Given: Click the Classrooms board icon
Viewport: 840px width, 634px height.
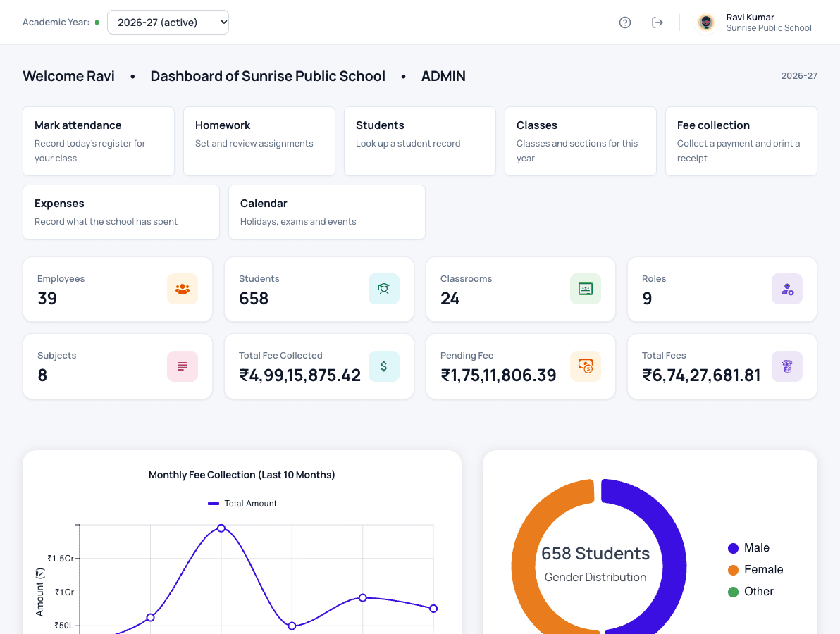Looking at the screenshot, I should tap(586, 289).
